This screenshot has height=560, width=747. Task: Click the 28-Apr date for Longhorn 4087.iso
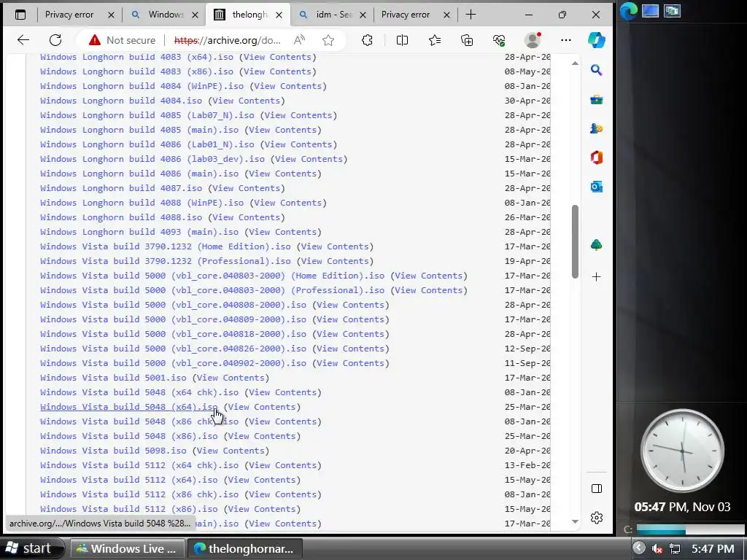click(527, 188)
